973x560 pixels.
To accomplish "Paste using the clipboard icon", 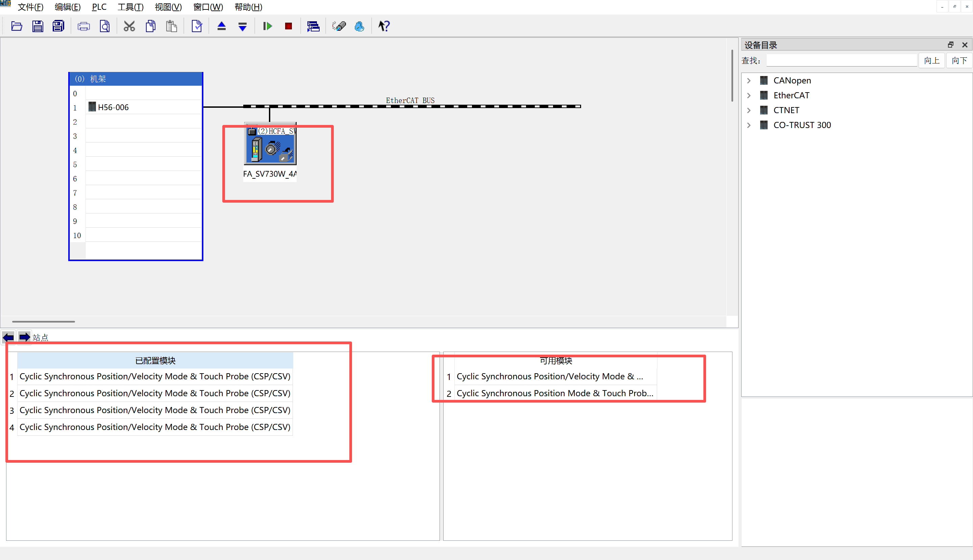I will click(x=171, y=26).
